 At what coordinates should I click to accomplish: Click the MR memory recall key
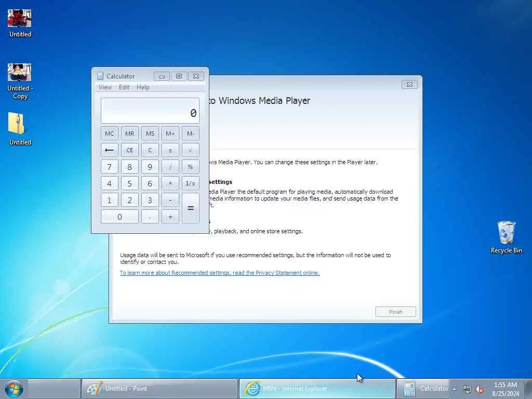(129, 134)
